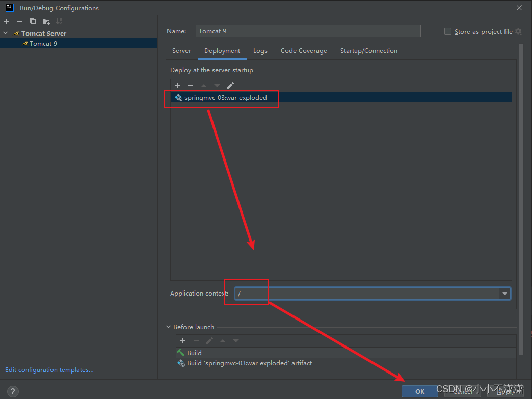Screen dimensions: 532x399
Task: Close the Run/Debug Configurations dialog
Action: 519,8
